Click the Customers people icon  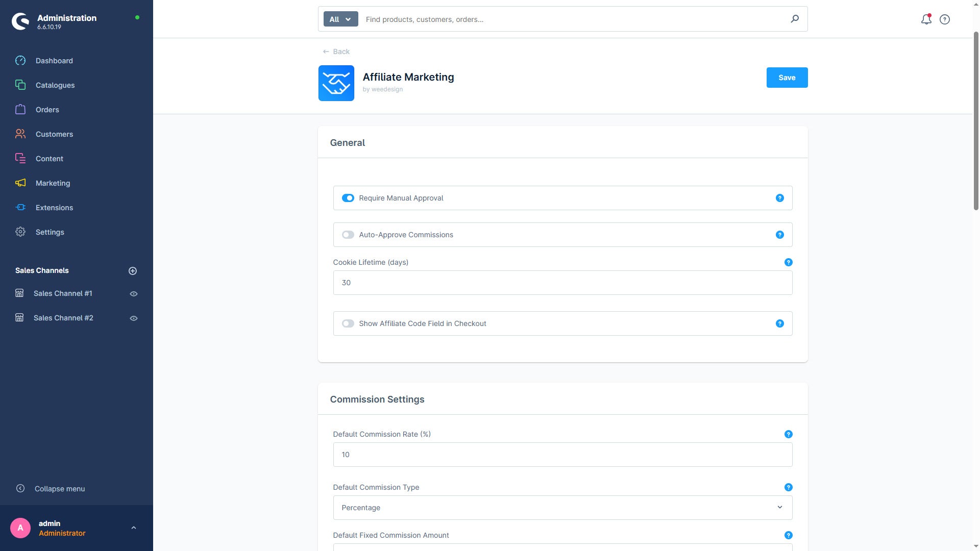[20, 134]
